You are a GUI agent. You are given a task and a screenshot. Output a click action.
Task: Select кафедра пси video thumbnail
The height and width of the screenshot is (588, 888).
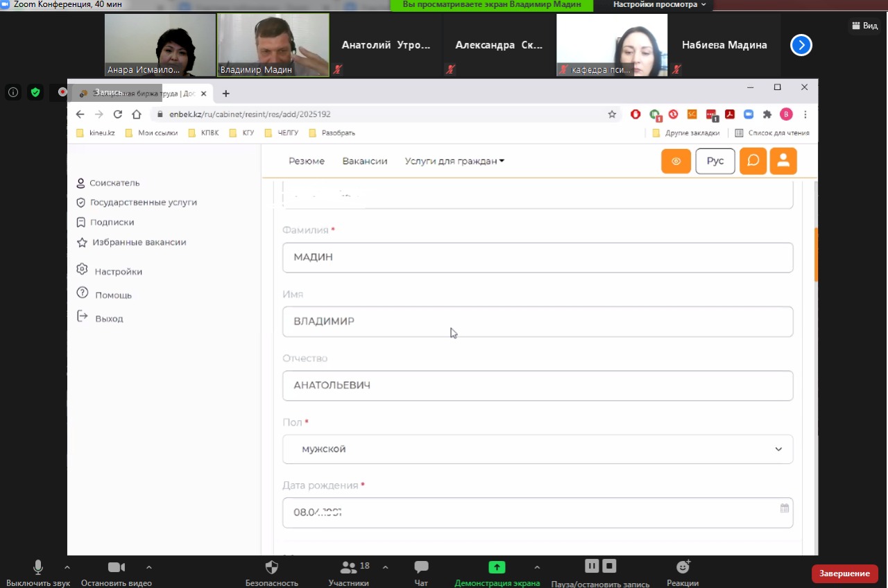(612, 45)
